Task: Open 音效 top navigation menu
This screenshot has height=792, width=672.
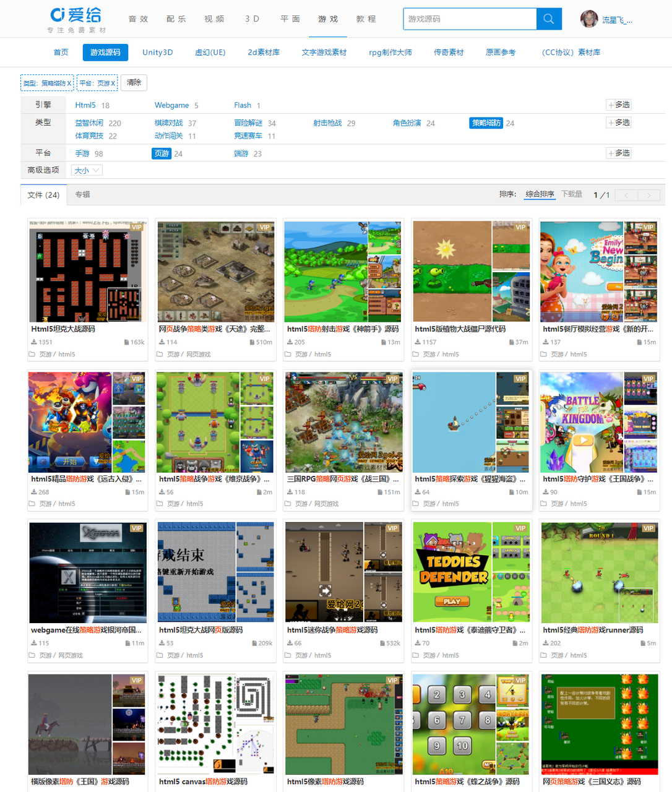Action: tap(139, 19)
